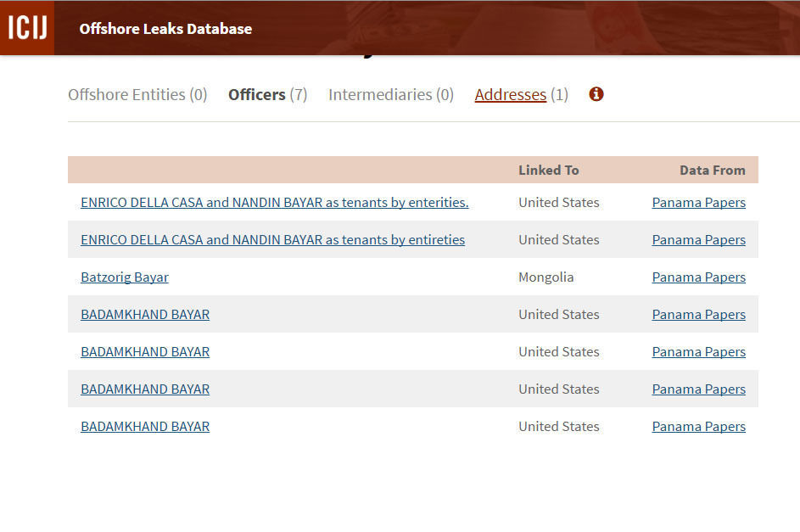Screen dimensions: 800x532
Task: Click the Linked To column header
Action: [548, 171]
